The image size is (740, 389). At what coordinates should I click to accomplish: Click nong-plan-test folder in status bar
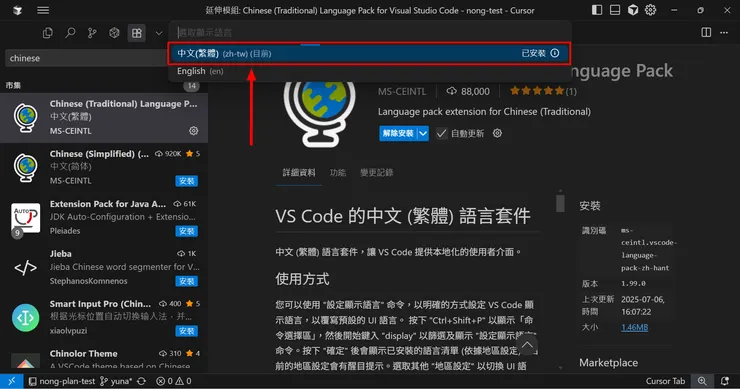pos(61,381)
